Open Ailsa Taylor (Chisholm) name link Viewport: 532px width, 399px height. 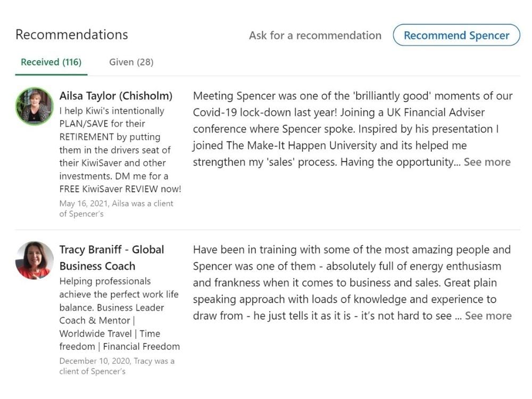tap(116, 96)
